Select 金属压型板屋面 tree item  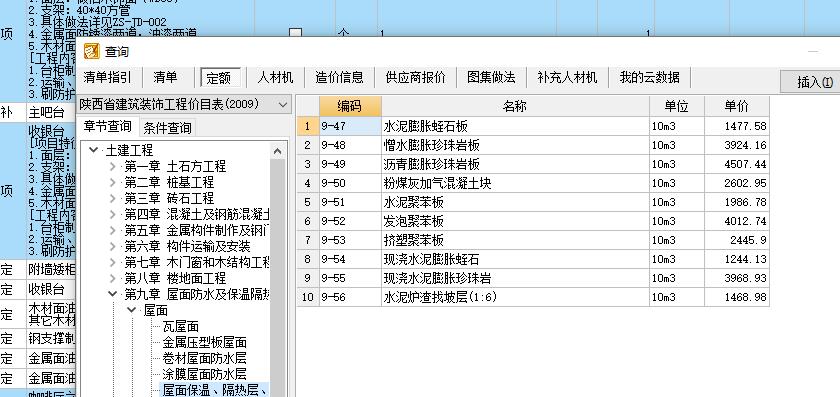click(205, 342)
